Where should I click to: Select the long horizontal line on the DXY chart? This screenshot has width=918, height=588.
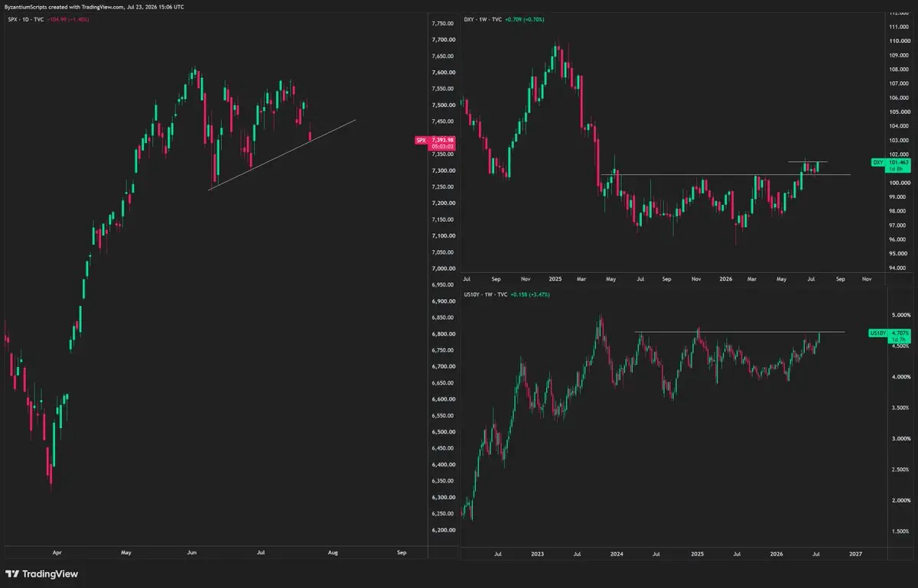(724, 175)
